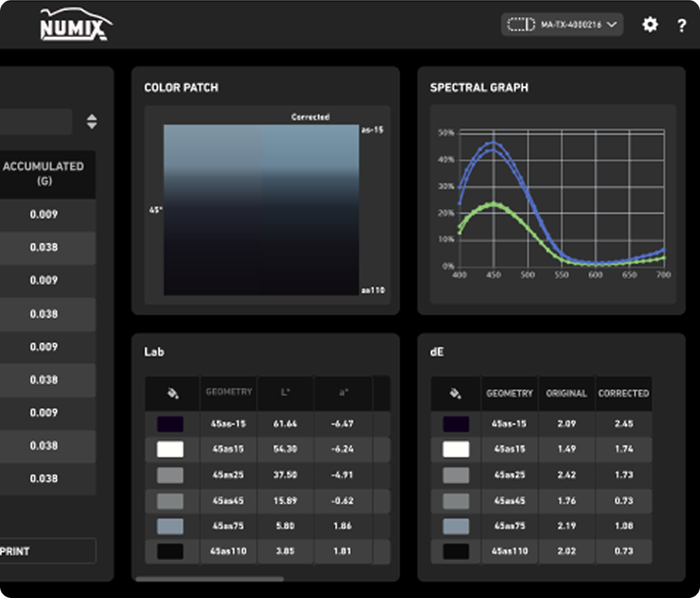Screen dimensions: 700x598
Task: Click the Corrected color patch half
Action: coord(310,209)
